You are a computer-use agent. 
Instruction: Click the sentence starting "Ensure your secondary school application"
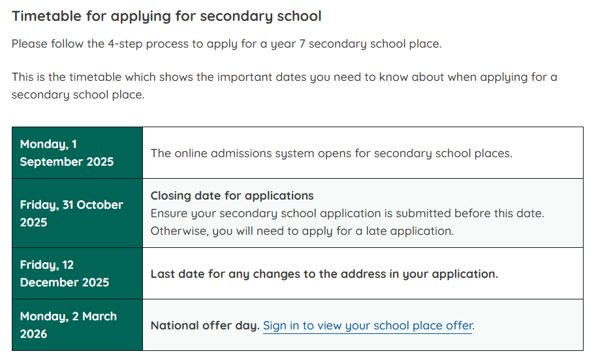(x=347, y=213)
